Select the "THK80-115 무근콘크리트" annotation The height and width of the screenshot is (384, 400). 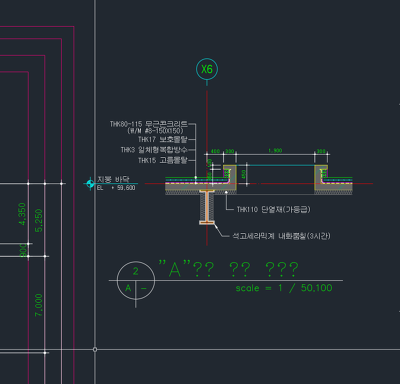click(149, 124)
